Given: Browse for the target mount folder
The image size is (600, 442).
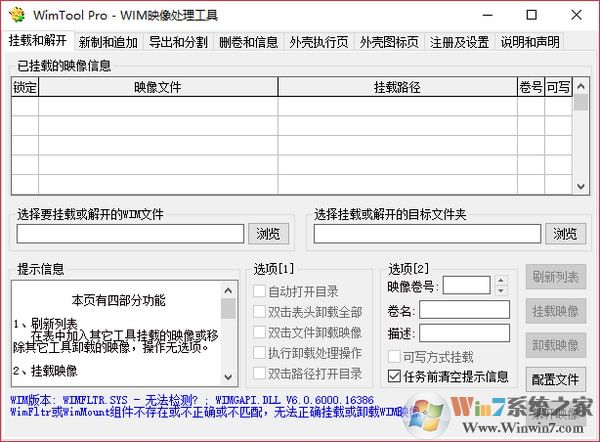Looking at the screenshot, I should point(565,234).
